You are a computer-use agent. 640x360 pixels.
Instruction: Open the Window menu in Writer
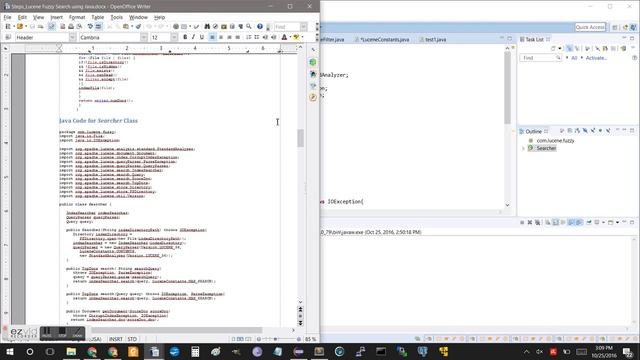pyautogui.click(x=138, y=18)
